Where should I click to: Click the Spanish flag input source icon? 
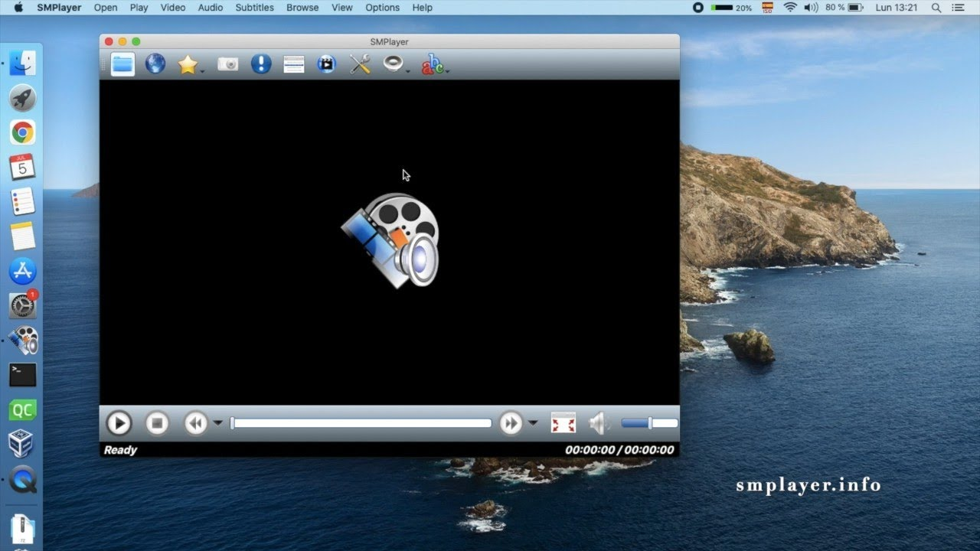click(x=768, y=8)
